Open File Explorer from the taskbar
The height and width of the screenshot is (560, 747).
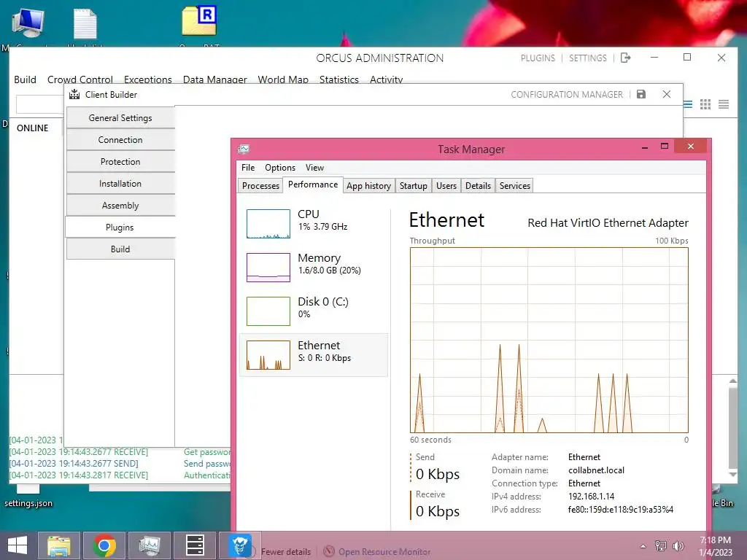pyautogui.click(x=58, y=545)
